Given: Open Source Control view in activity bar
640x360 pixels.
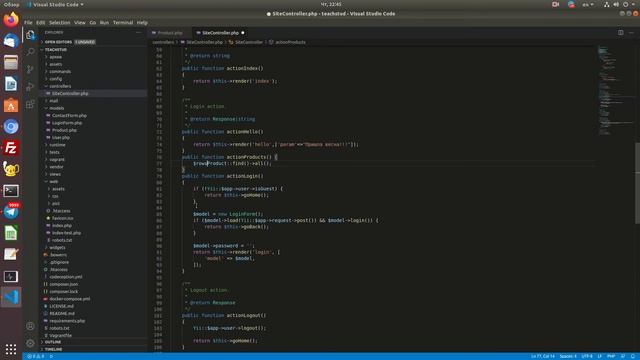Looking at the screenshot, I should pyautogui.click(x=30, y=69).
